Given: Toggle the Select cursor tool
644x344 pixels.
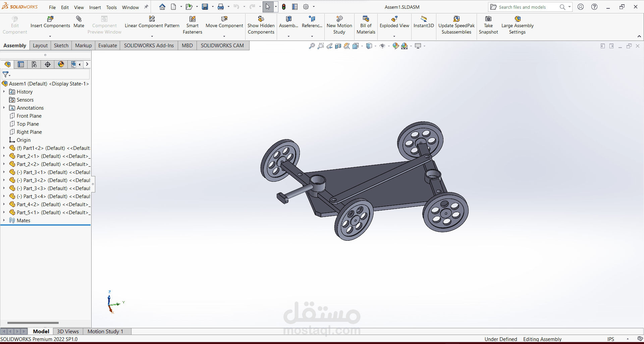Looking at the screenshot, I should 268,7.
